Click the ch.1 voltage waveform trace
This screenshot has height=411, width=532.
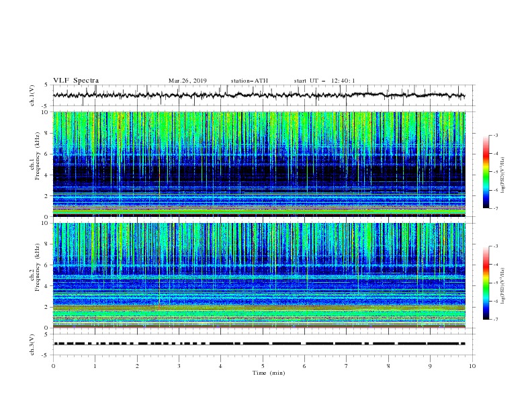pyautogui.click(x=259, y=95)
